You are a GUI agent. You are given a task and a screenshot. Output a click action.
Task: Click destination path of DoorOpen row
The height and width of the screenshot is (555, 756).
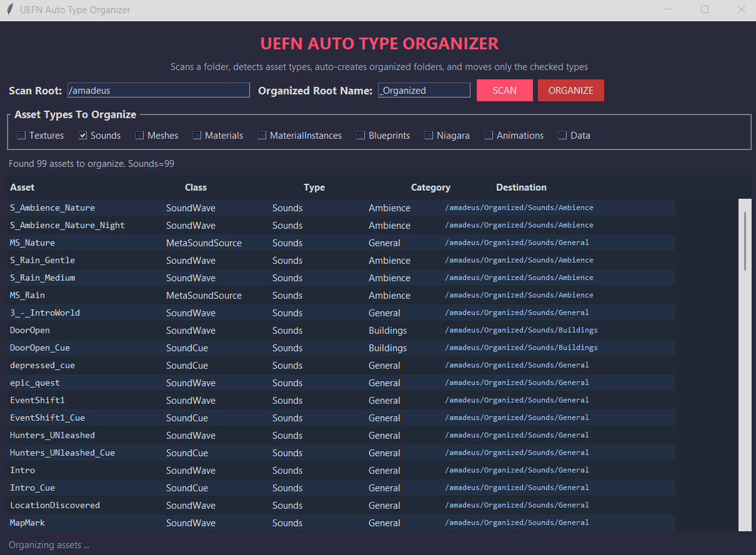tap(521, 330)
